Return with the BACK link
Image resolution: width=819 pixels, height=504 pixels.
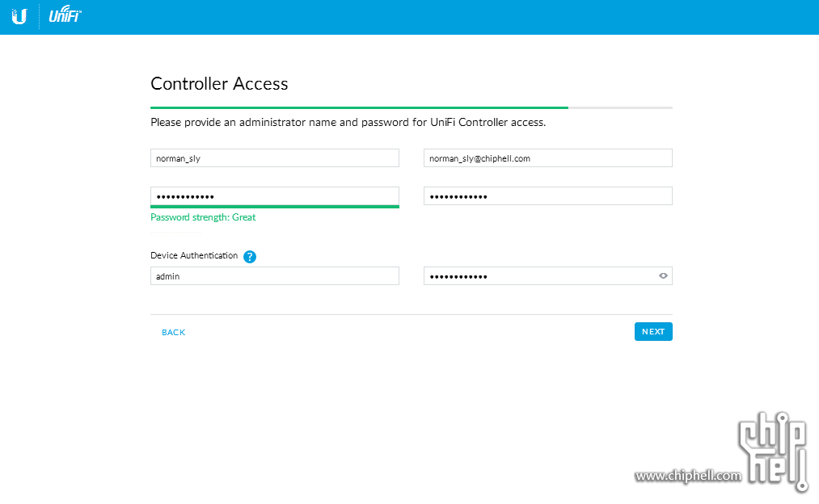pyautogui.click(x=173, y=332)
